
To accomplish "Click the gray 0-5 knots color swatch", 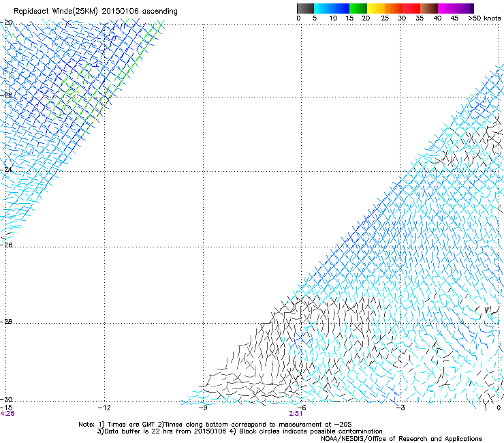I will [305, 8].
